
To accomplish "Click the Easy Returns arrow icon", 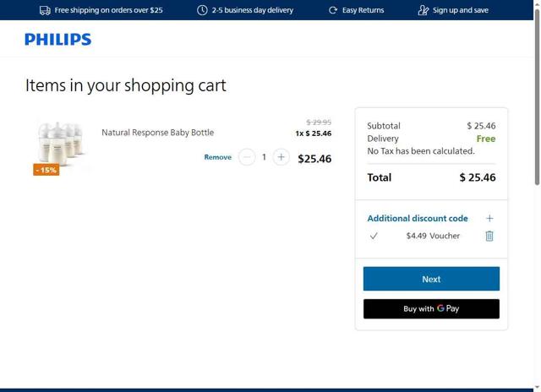I will point(333,10).
